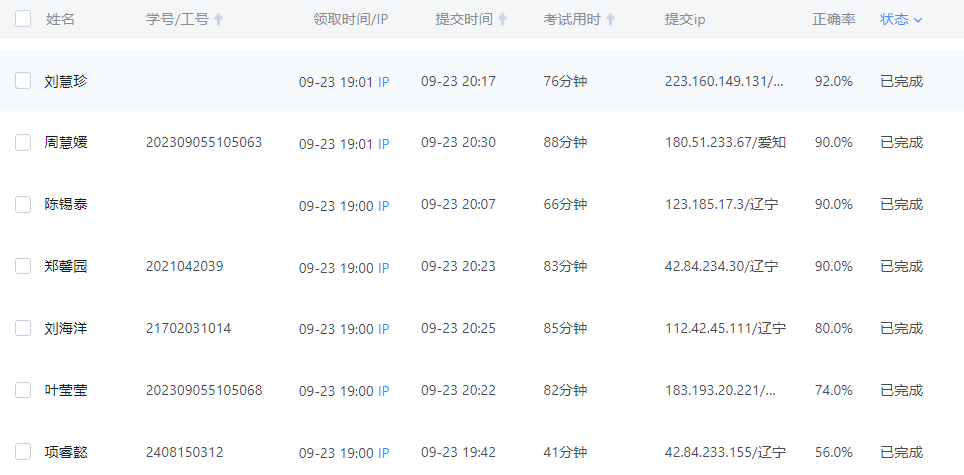Open IP link for 周慧媛's start time
This screenshot has height=475, width=964.
[383, 144]
